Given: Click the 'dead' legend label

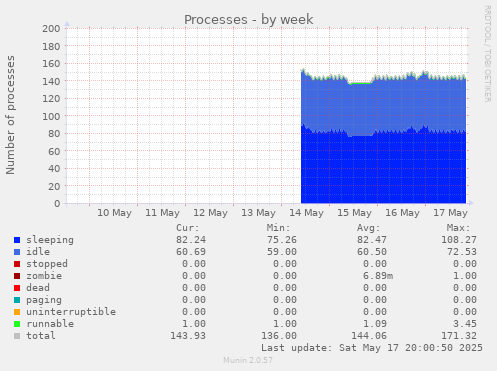Looking at the screenshot, I should tap(38, 288).
